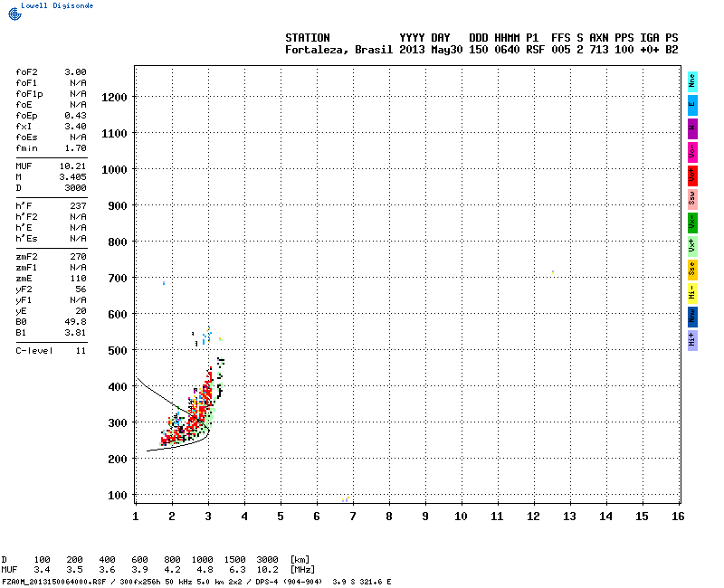Select the navy Nnw legend swatch

(x=692, y=318)
